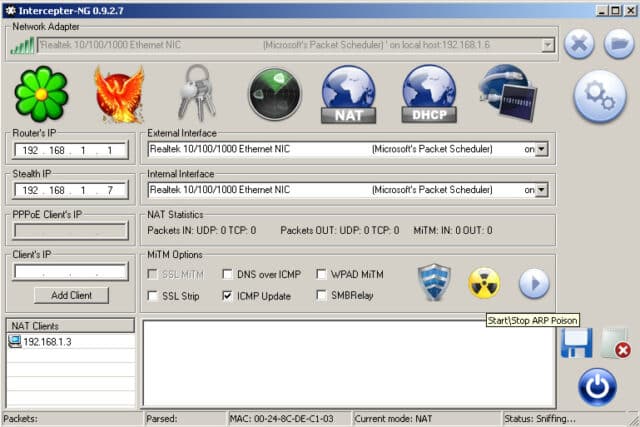
Task: Open the gears settings button
Action: (600, 96)
